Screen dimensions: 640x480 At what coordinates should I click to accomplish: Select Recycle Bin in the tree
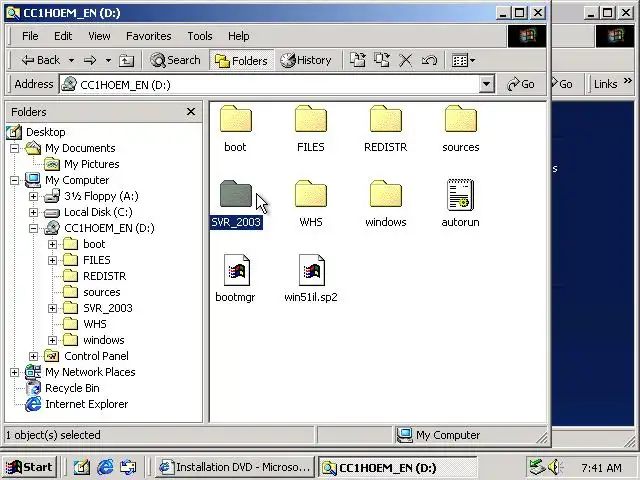(72, 388)
